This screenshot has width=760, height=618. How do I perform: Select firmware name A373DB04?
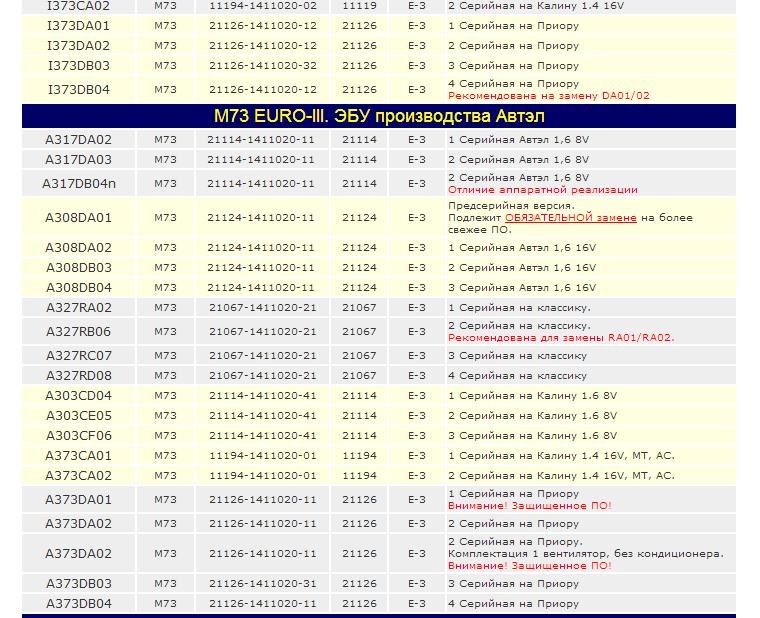79,603
